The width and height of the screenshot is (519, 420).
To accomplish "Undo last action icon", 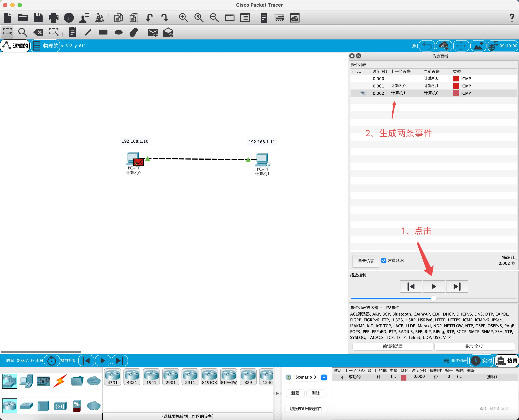I will [x=149, y=18].
